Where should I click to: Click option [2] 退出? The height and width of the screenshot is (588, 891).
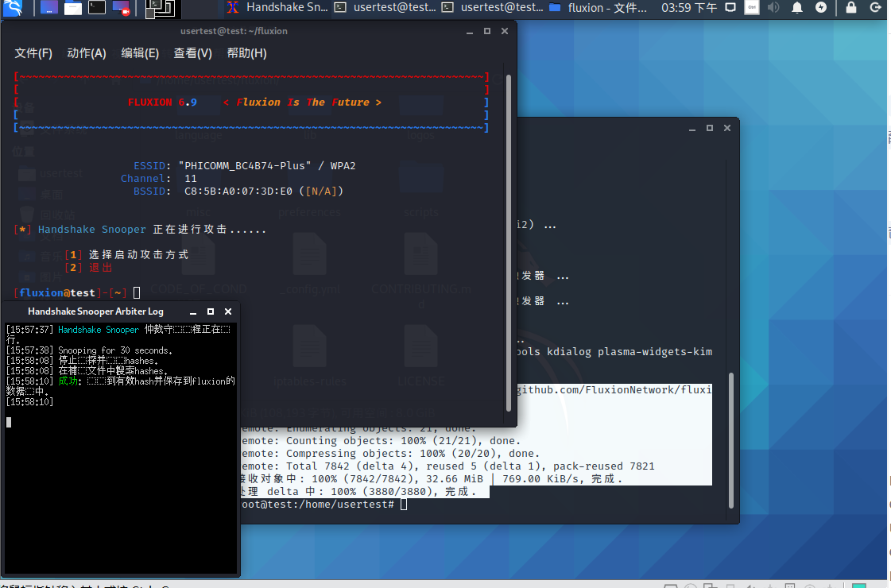pos(88,268)
